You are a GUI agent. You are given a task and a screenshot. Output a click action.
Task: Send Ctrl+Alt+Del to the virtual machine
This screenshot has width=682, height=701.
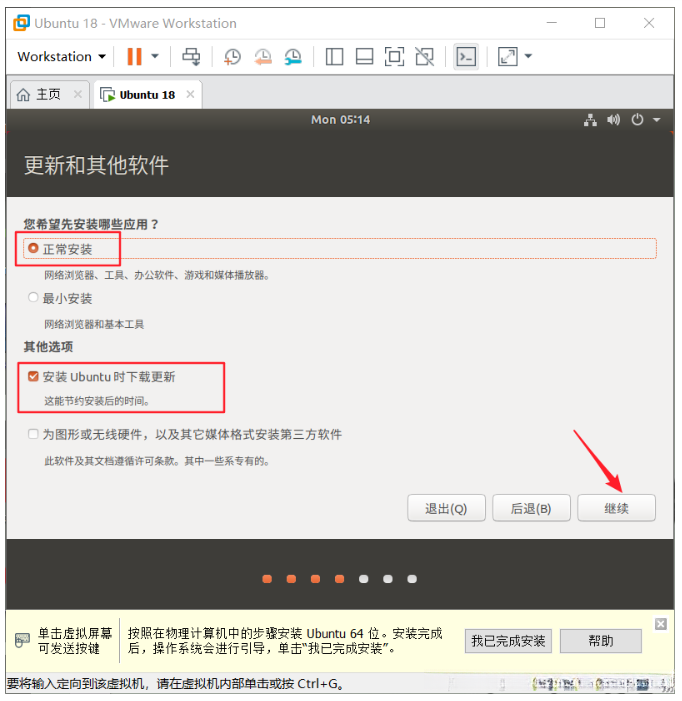pos(191,57)
